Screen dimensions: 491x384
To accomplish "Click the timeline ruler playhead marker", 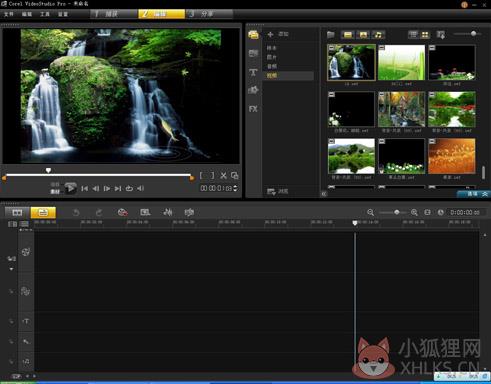I will [355, 223].
